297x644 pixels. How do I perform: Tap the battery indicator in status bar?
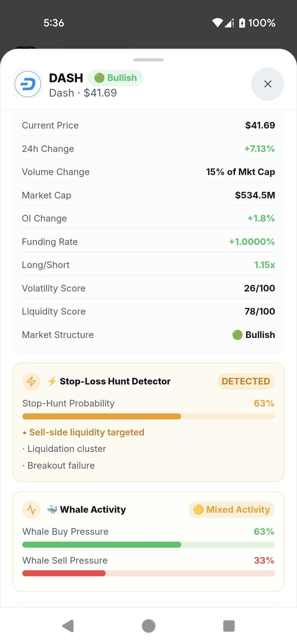tap(242, 23)
